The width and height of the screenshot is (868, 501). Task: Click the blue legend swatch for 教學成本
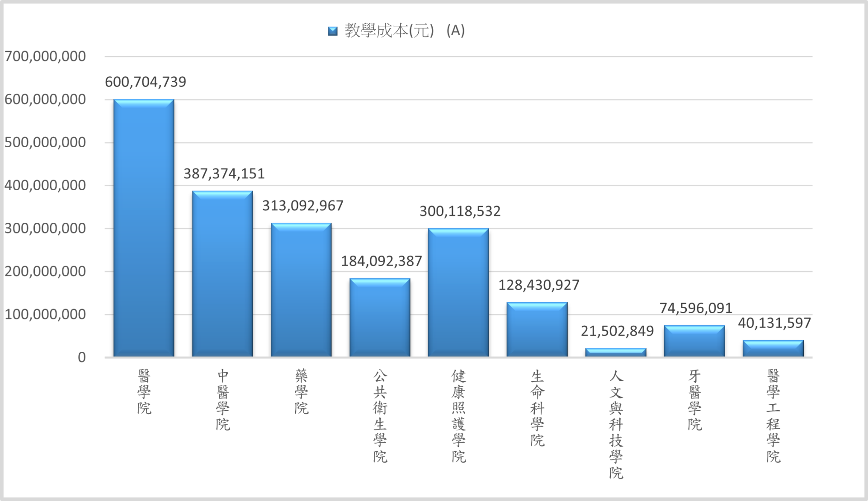coord(333,31)
